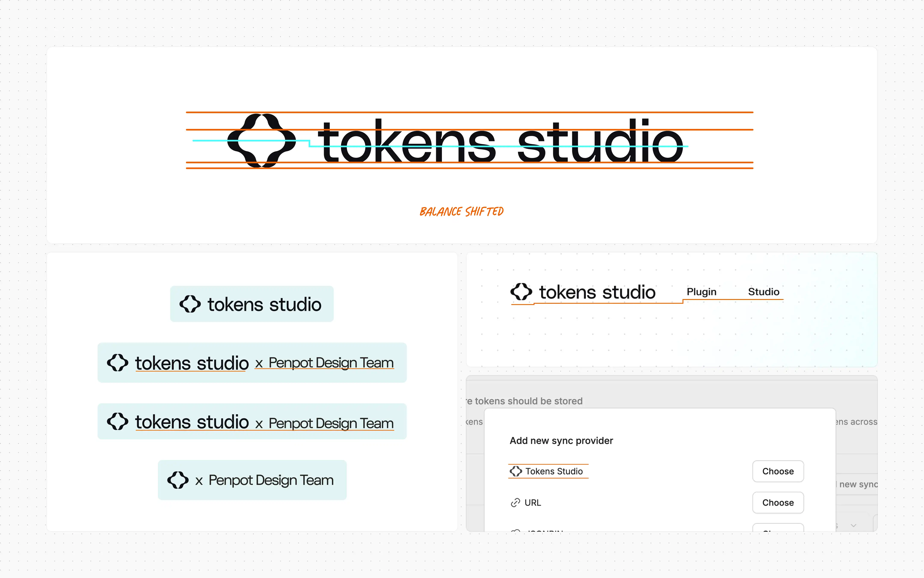Open the Studio nav item
Screen dimensions: 924x578
(x=764, y=292)
